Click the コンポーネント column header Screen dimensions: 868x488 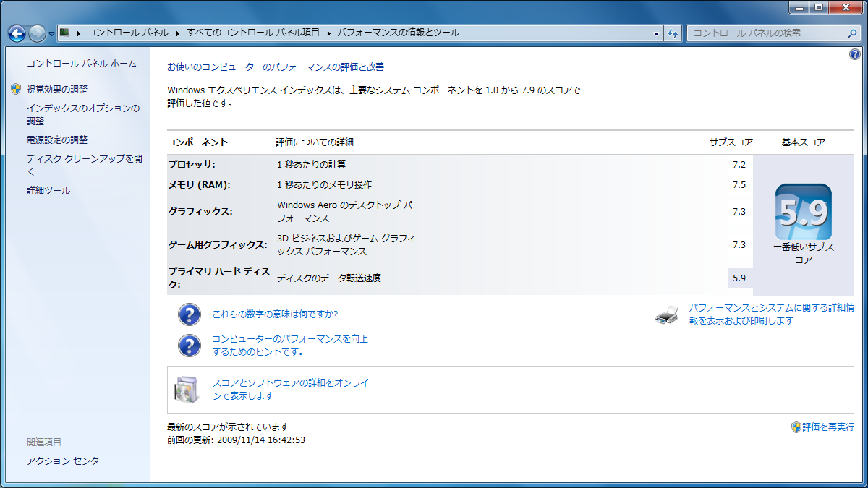197,142
